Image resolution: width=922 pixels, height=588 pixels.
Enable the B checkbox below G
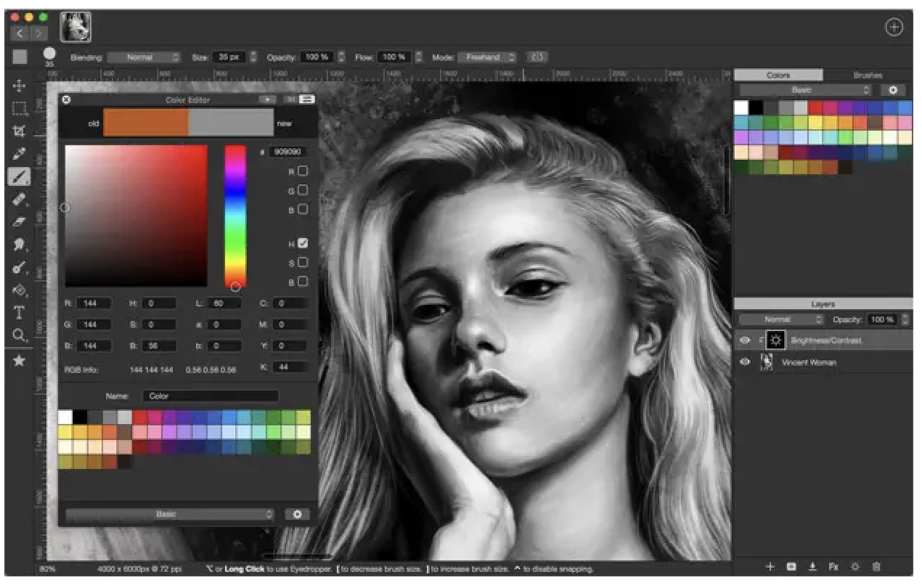[302, 209]
